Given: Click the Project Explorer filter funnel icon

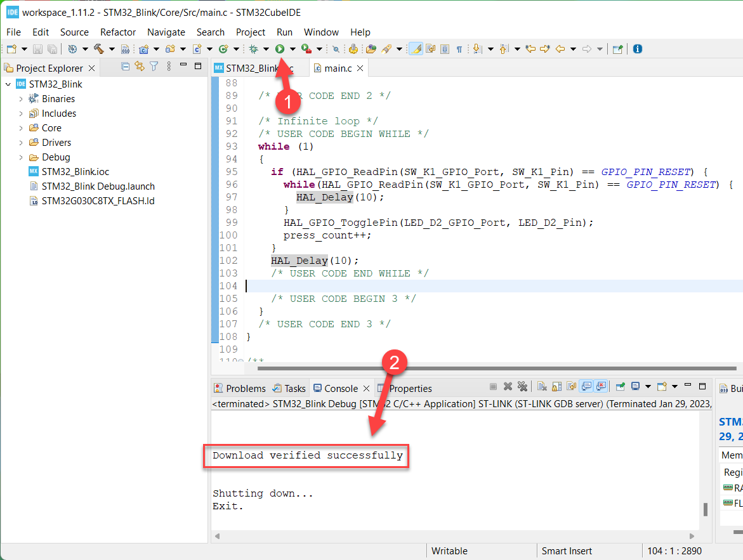Looking at the screenshot, I should (154, 67).
